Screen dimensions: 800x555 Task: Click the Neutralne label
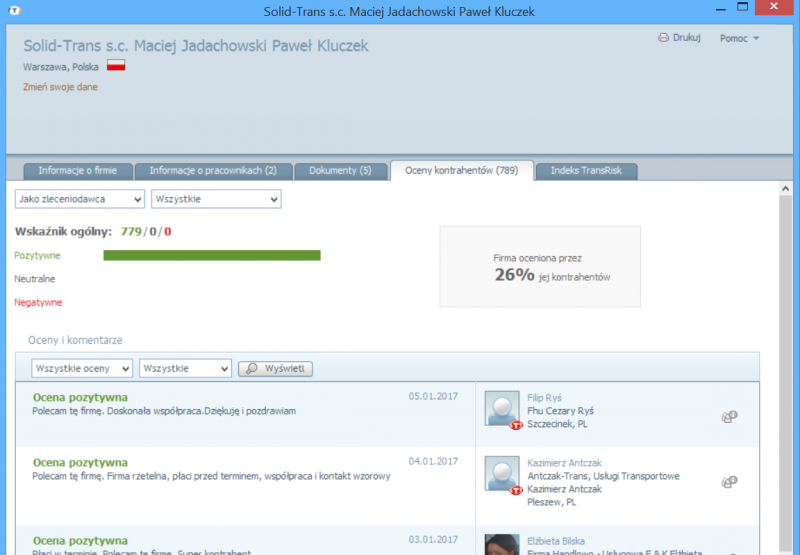tap(35, 279)
